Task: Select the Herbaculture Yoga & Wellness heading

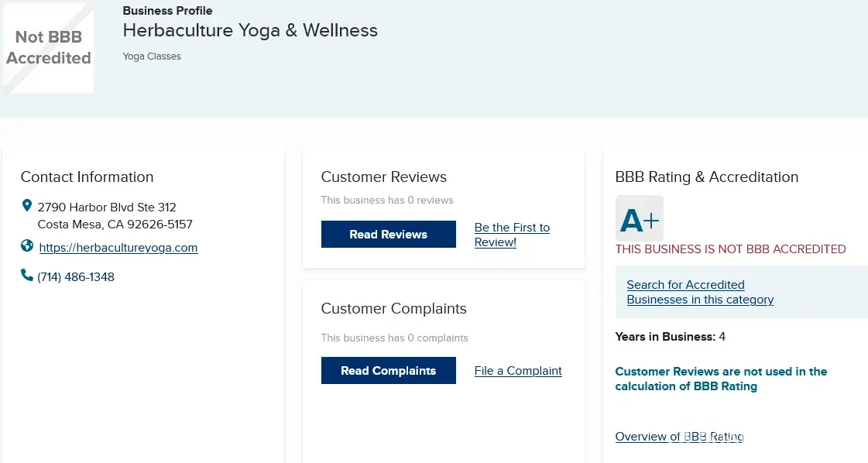Action: pyautogui.click(x=250, y=31)
